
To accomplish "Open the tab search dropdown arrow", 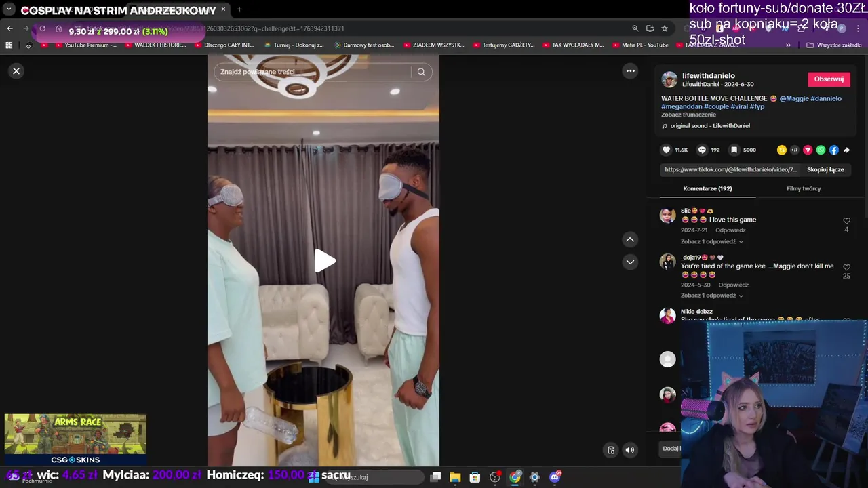I will click(x=9, y=9).
